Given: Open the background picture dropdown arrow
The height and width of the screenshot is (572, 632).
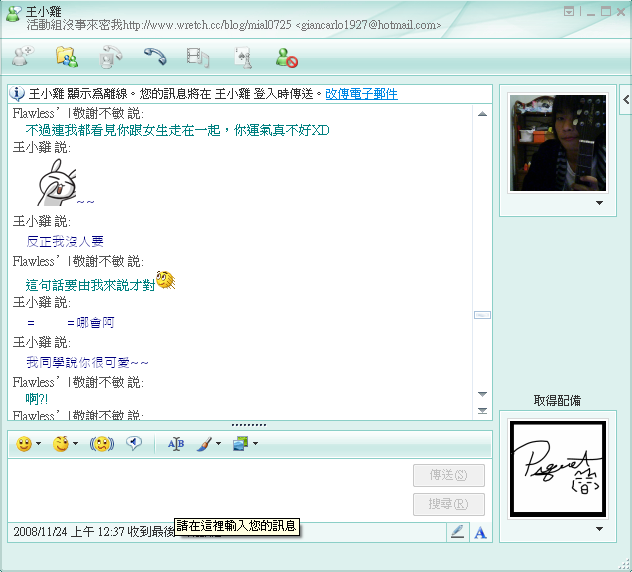Looking at the screenshot, I should point(256,443).
